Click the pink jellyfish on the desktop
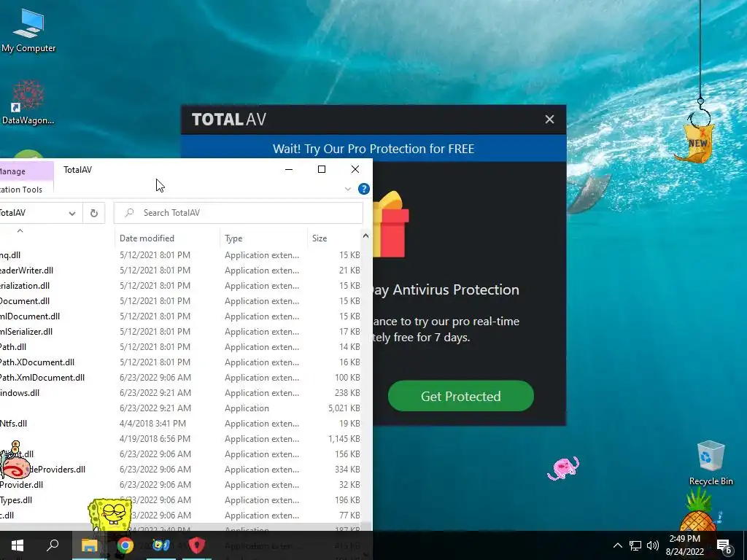This screenshot has height=560, width=747. pos(563,468)
